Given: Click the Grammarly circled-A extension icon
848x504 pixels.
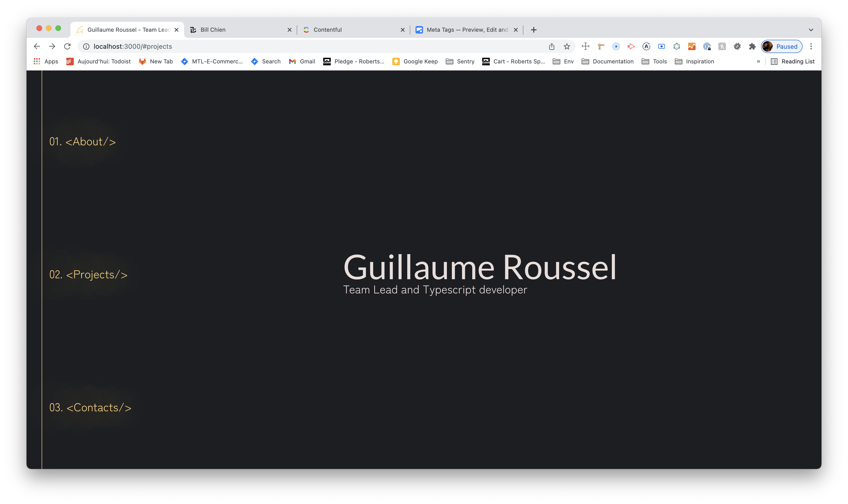Looking at the screenshot, I should (646, 46).
